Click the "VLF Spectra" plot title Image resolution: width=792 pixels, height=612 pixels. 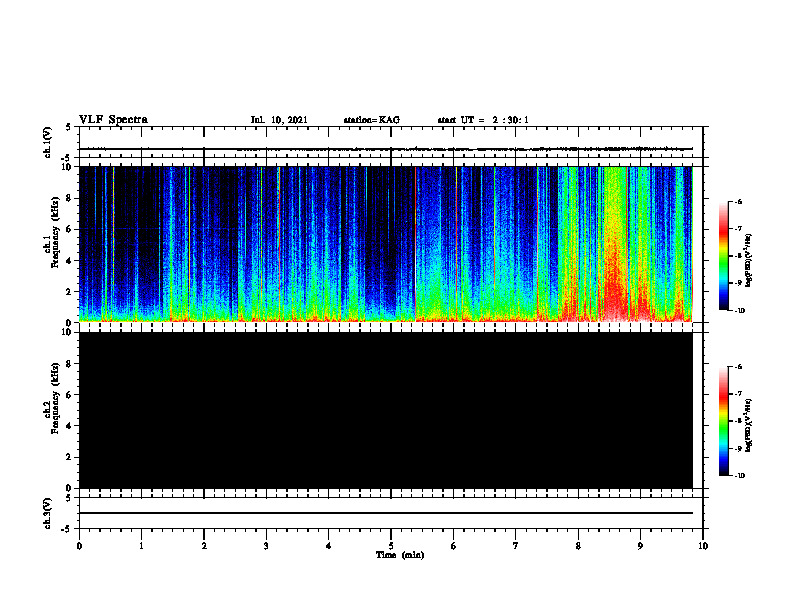click(113, 120)
